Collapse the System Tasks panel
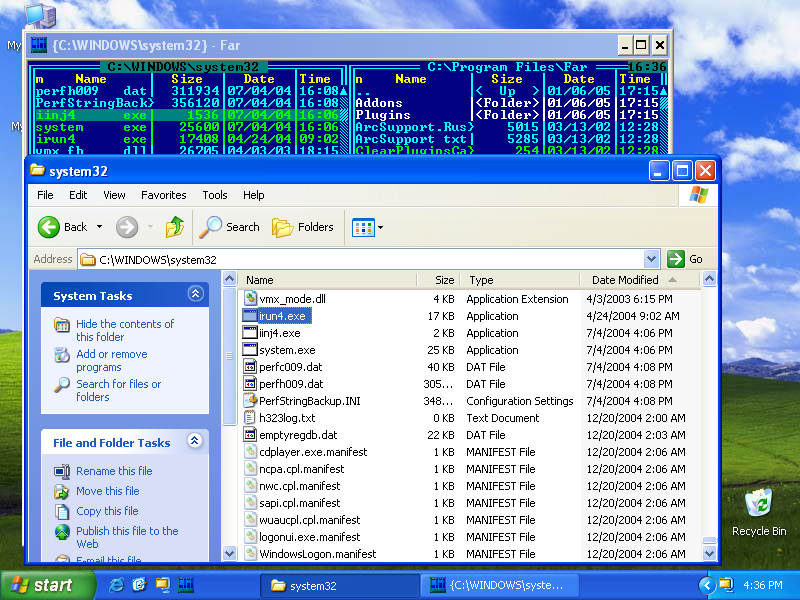 coord(195,294)
